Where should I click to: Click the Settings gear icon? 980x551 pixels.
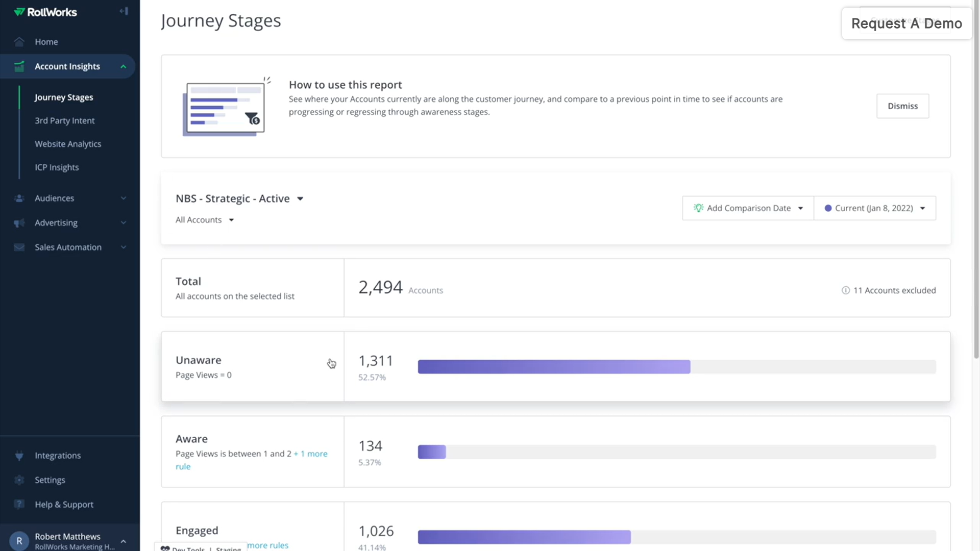point(19,480)
